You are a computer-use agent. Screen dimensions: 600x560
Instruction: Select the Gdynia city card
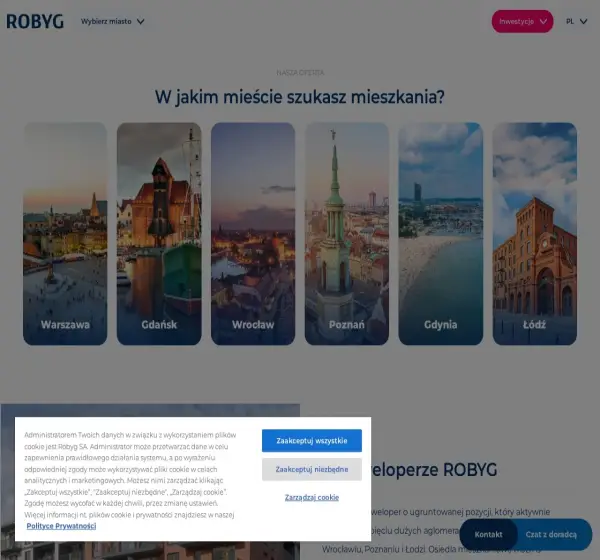[440, 233]
